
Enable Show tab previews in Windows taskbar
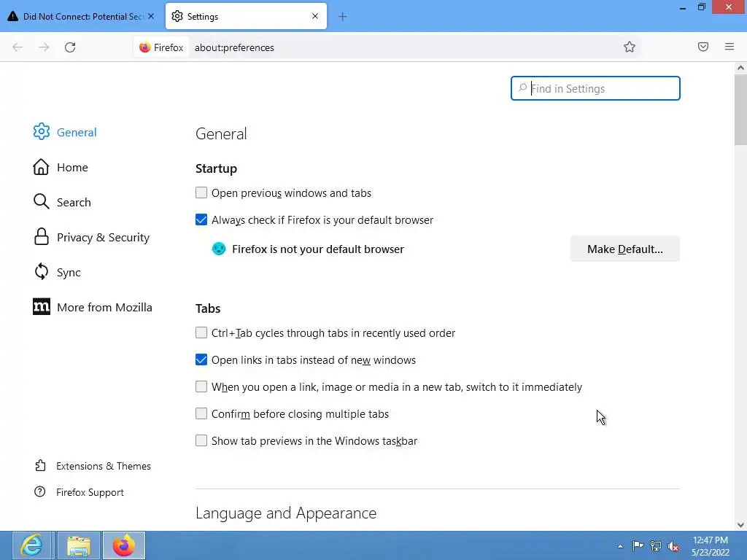pyautogui.click(x=201, y=441)
